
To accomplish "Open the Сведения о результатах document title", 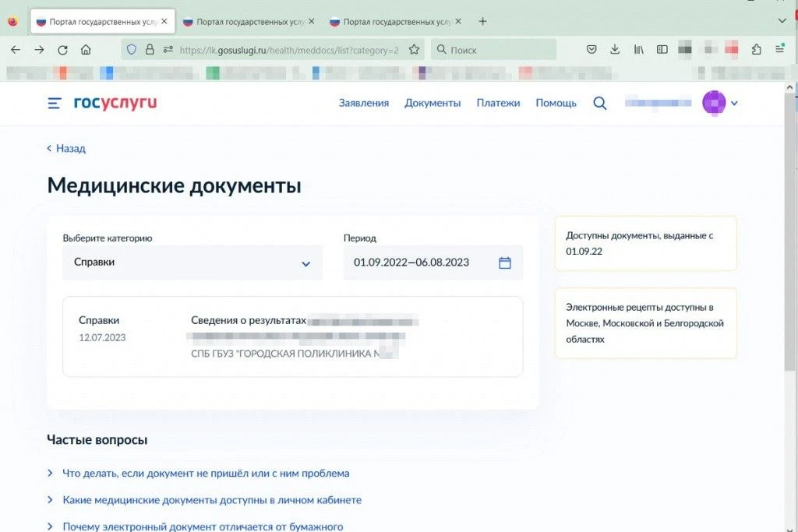I will 249,320.
